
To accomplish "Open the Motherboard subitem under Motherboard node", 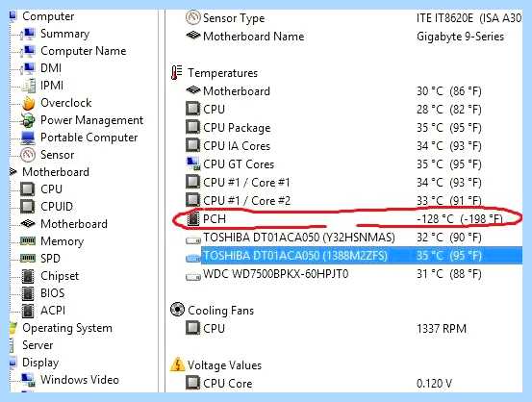I will [74, 224].
